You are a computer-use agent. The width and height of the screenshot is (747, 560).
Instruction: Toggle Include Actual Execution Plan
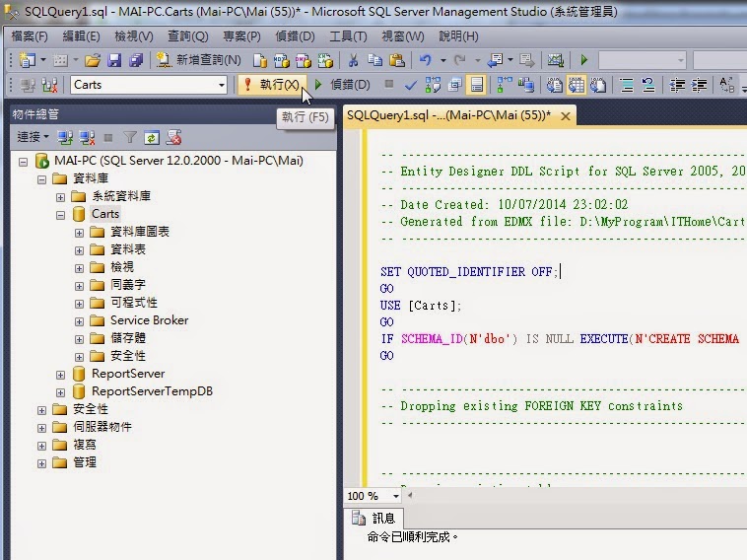pyautogui.click(x=505, y=86)
